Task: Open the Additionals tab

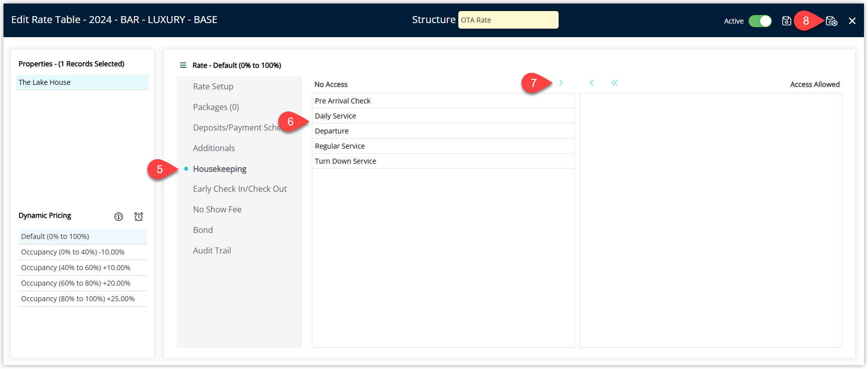Action: 214,148
